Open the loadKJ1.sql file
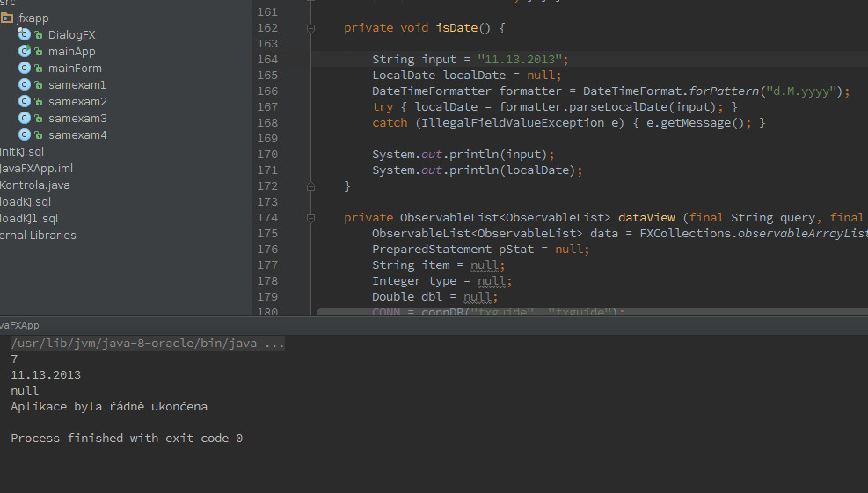This screenshot has height=493, width=868. [29, 219]
